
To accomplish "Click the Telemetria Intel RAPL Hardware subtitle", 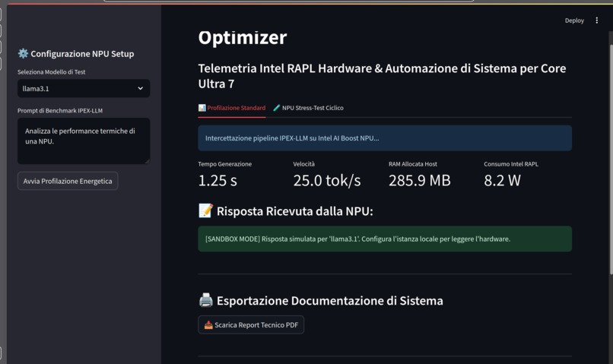I will tap(382, 76).
